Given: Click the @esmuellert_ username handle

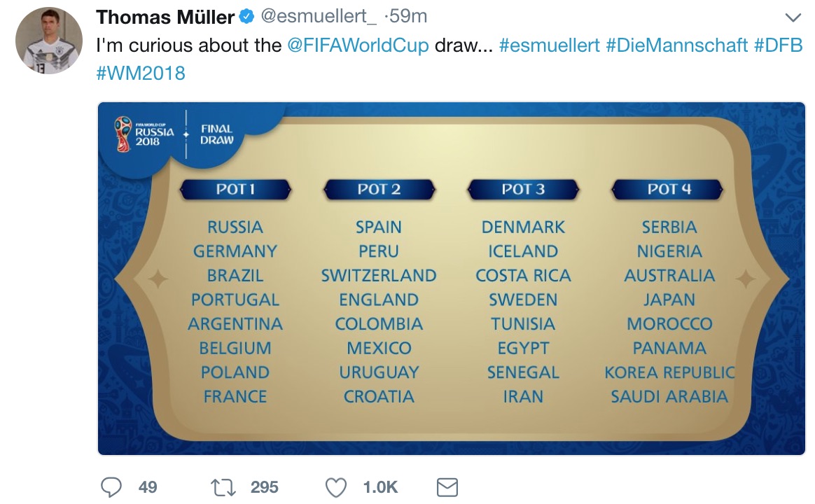Looking at the screenshot, I should click(x=319, y=17).
